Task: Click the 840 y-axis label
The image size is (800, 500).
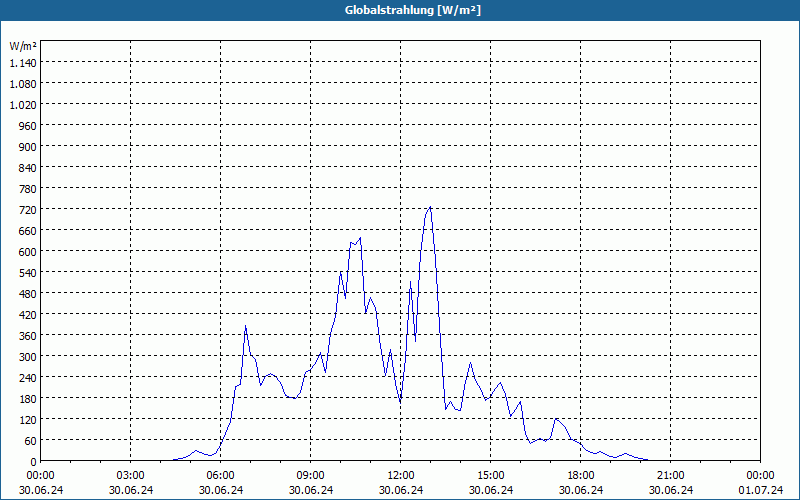Action: click(x=28, y=168)
